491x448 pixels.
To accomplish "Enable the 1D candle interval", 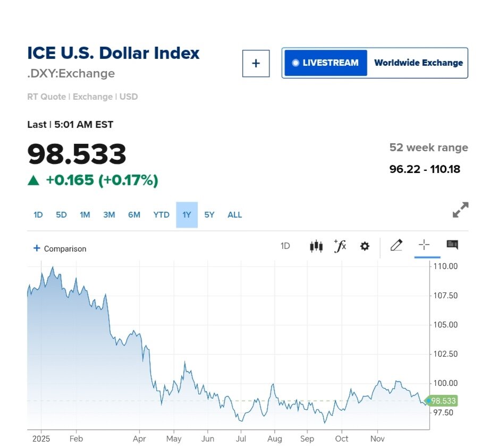I will 285,246.
